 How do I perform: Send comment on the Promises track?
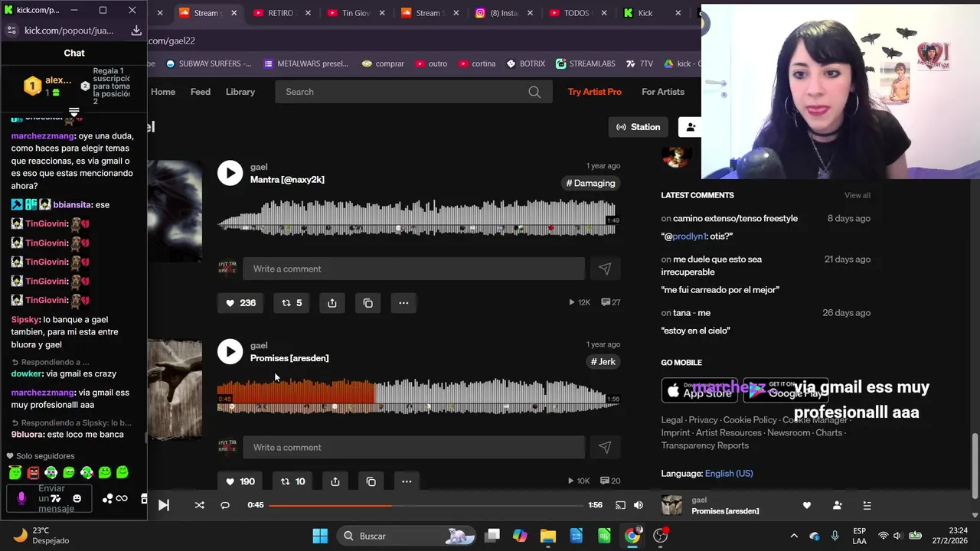605,447
